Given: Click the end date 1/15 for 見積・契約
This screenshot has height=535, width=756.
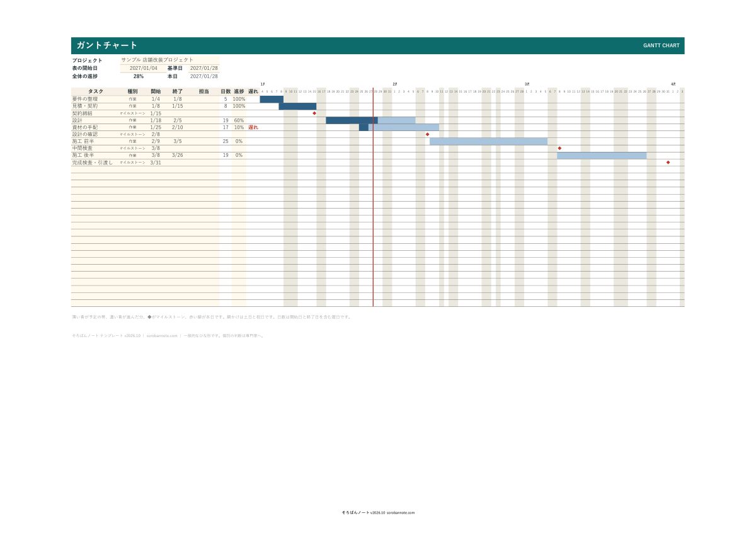Looking at the screenshot, I should coord(178,106).
